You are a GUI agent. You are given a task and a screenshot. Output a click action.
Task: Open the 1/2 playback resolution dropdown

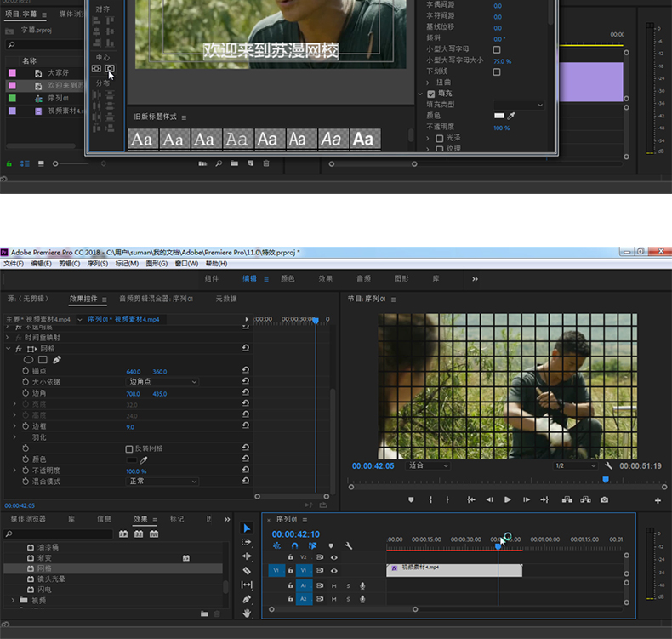coord(575,466)
